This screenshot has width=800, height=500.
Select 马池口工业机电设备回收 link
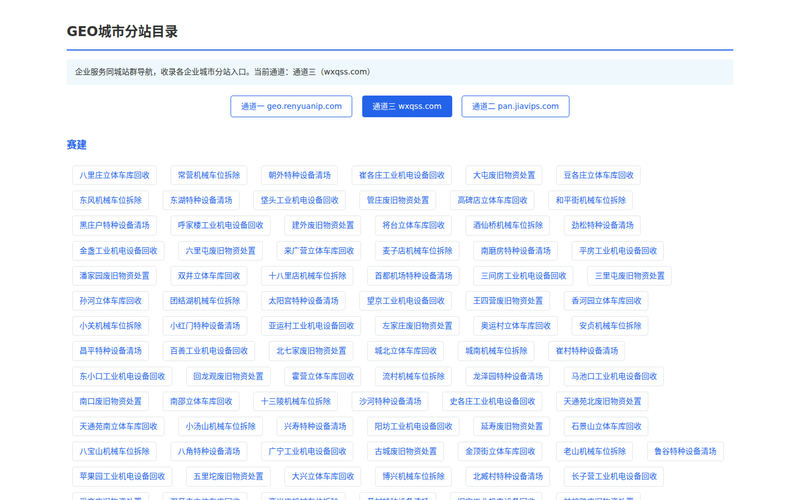(614, 376)
